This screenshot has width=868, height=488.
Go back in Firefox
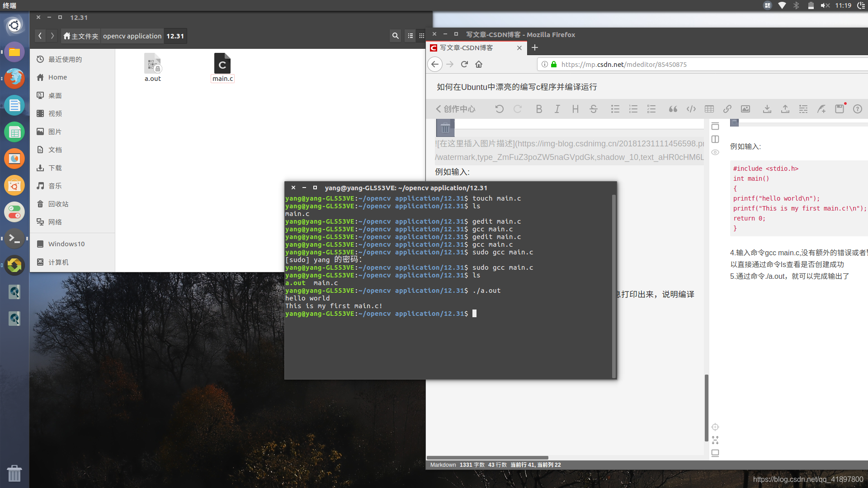(x=435, y=64)
